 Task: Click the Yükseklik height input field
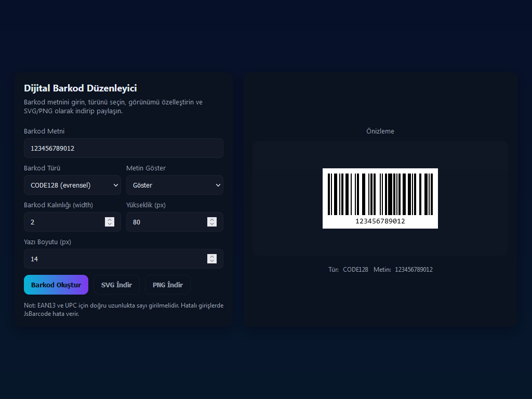pos(166,222)
